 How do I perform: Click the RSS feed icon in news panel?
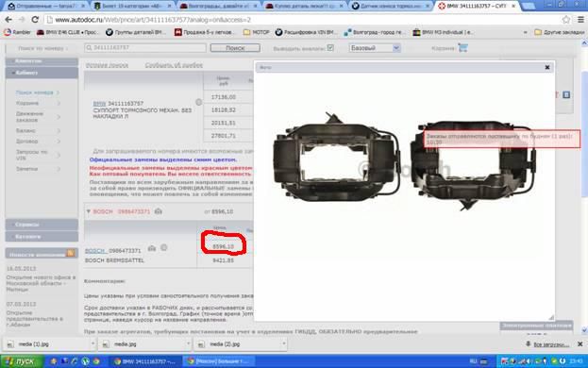coord(70,253)
